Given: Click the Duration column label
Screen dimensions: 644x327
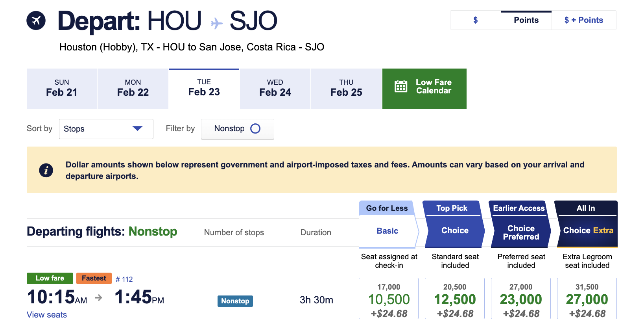Looking at the screenshot, I should [x=316, y=232].
